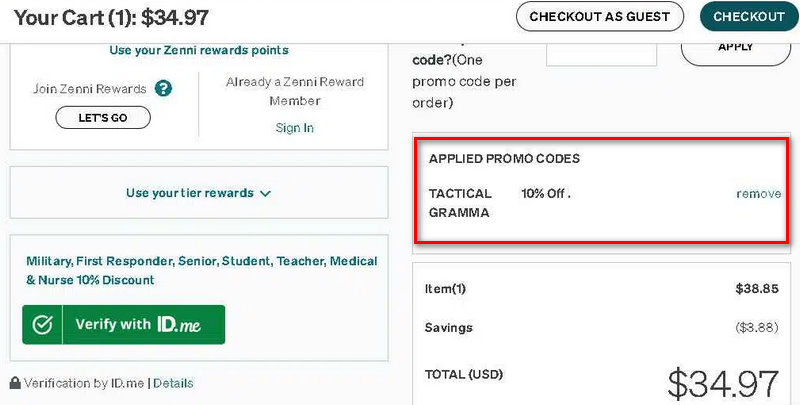Remove the applied TACTICAL GRAMMA promo code
Screen dimensions: 800x405
click(x=758, y=194)
